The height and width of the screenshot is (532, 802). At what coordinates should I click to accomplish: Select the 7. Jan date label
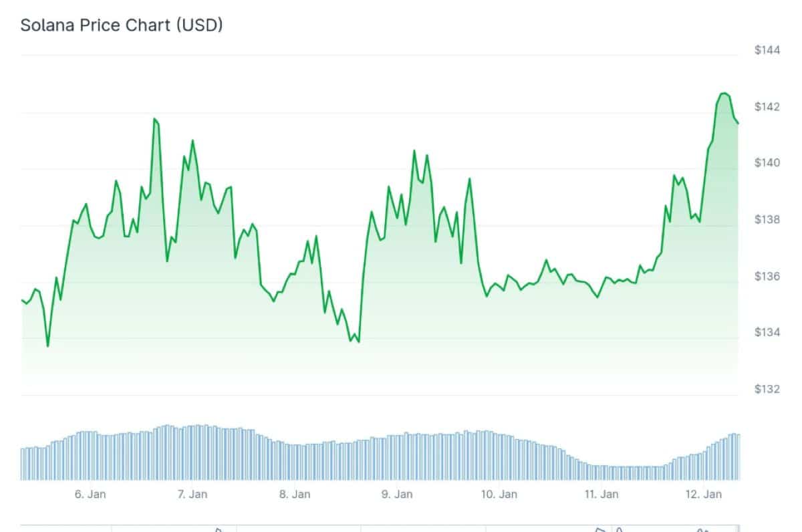click(x=192, y=495)
